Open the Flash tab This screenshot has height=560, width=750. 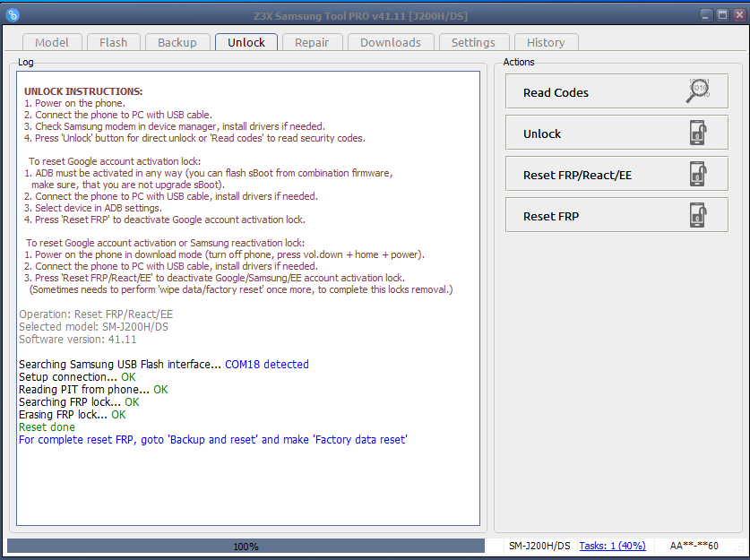tap(114, 43)
